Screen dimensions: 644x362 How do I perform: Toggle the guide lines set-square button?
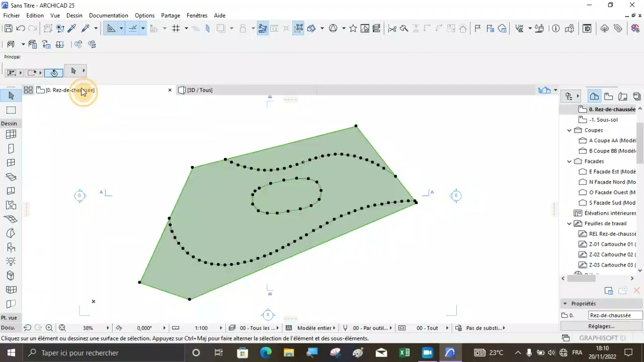[x=111, y=29]
